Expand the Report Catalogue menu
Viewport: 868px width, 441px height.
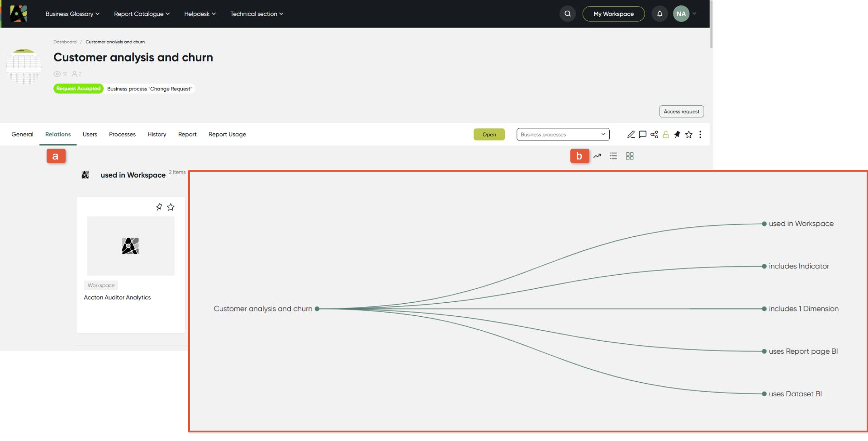click(x=142, y=14)
